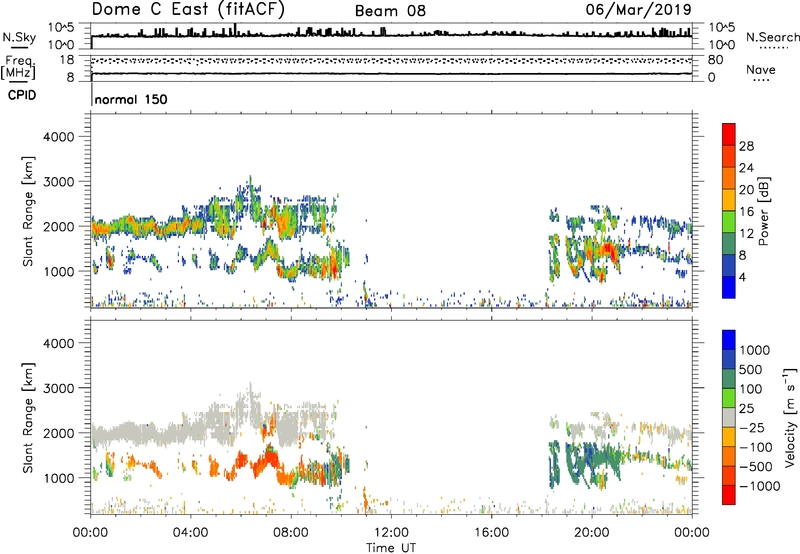Click the '08:00' time tick label
Screen dimensions: 800x554
coord(291,533)
